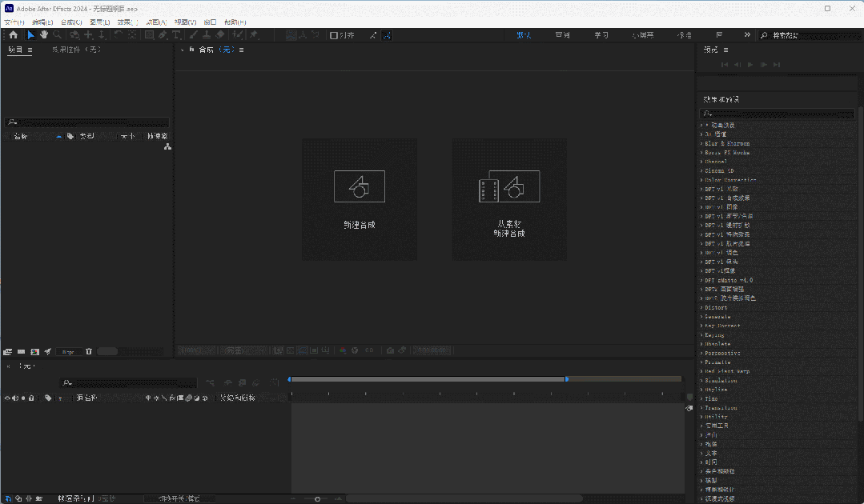Click 从素材新建合成 new comp from footage
The height and width of the screenshot is (504, 864).
tap(509, 199)
